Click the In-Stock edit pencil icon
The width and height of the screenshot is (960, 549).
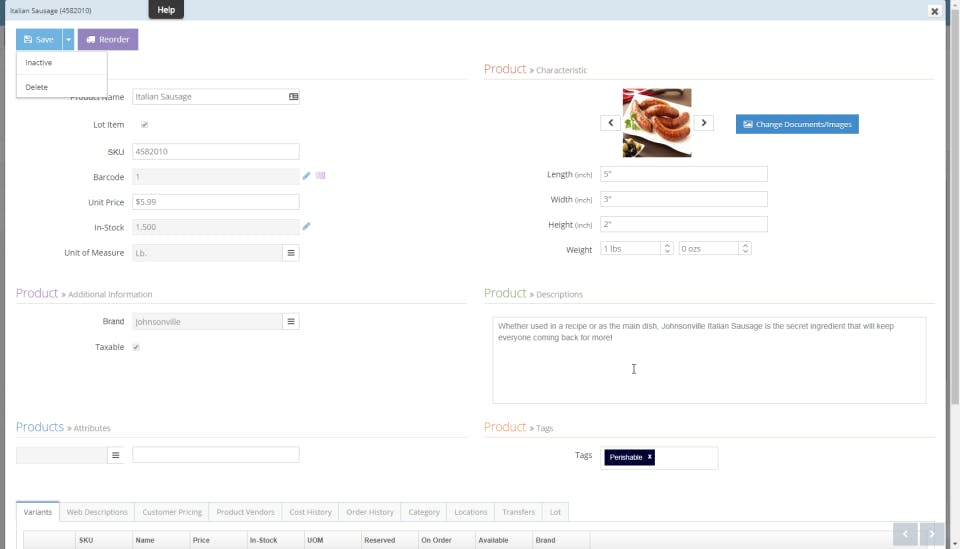(x=306, y=226)
